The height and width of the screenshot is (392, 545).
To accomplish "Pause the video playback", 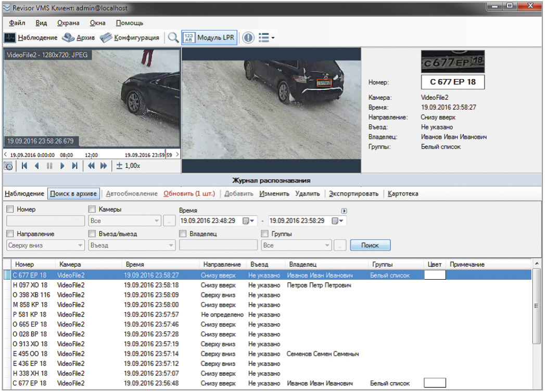I will (x=49, y=166).
